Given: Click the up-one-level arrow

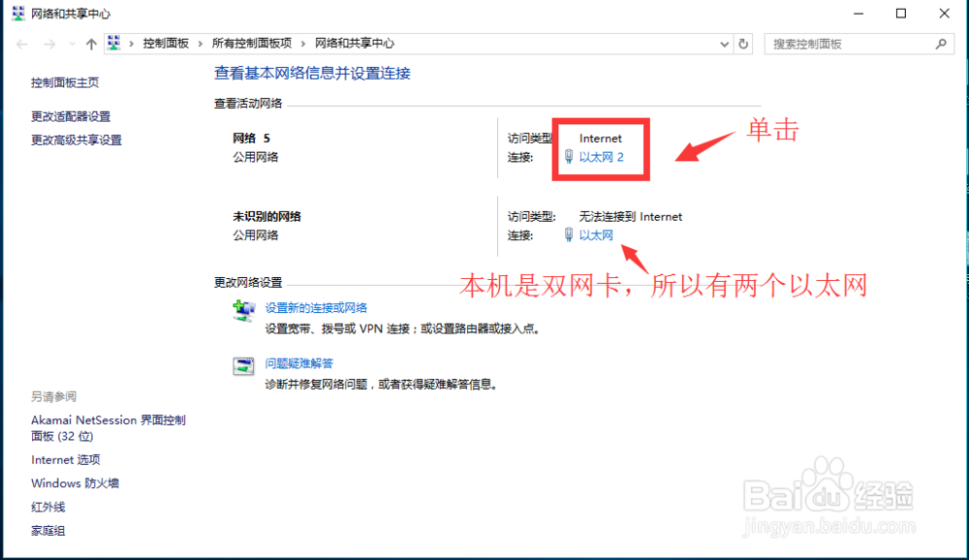Looking at the screenshot, I should (90, 44).
